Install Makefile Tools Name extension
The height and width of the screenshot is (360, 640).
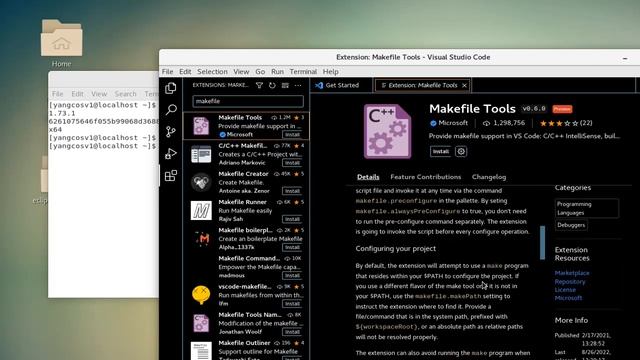coord(292,332)
